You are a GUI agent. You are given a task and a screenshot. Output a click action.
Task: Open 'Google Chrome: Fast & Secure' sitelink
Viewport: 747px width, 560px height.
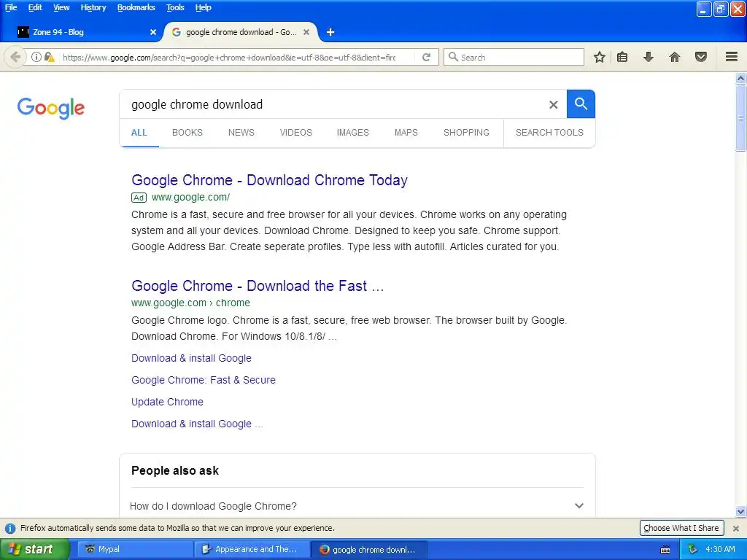(x=204, y=380)
